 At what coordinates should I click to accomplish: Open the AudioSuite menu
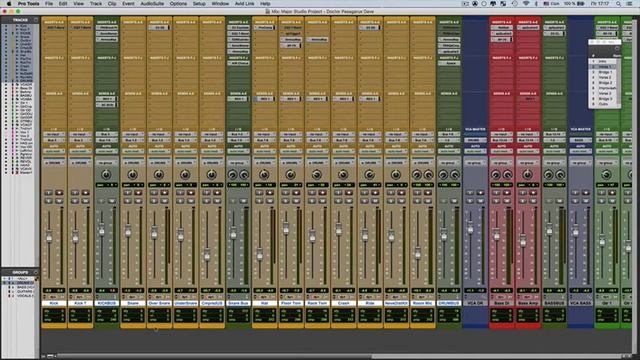[152, 3]
